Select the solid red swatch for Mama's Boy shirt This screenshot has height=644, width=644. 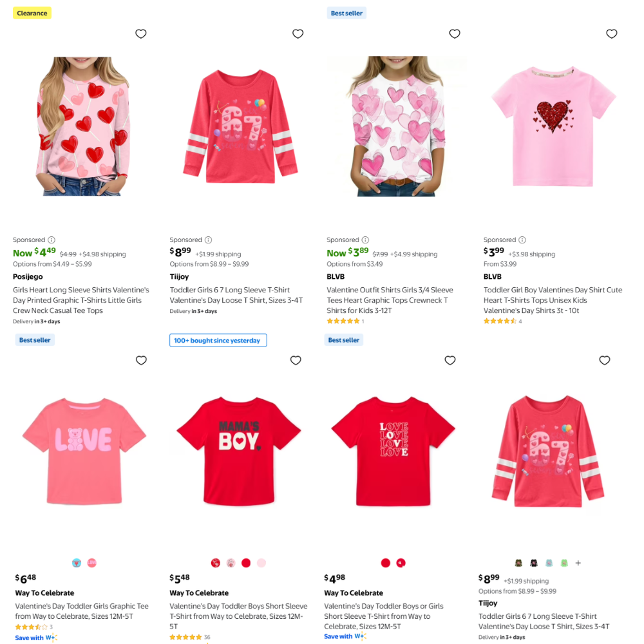(x=246, y=563)
